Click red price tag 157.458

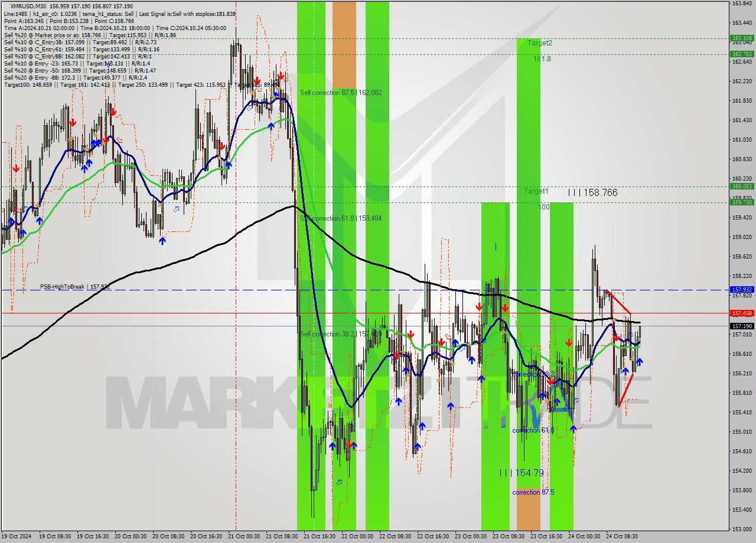point(742,313)
